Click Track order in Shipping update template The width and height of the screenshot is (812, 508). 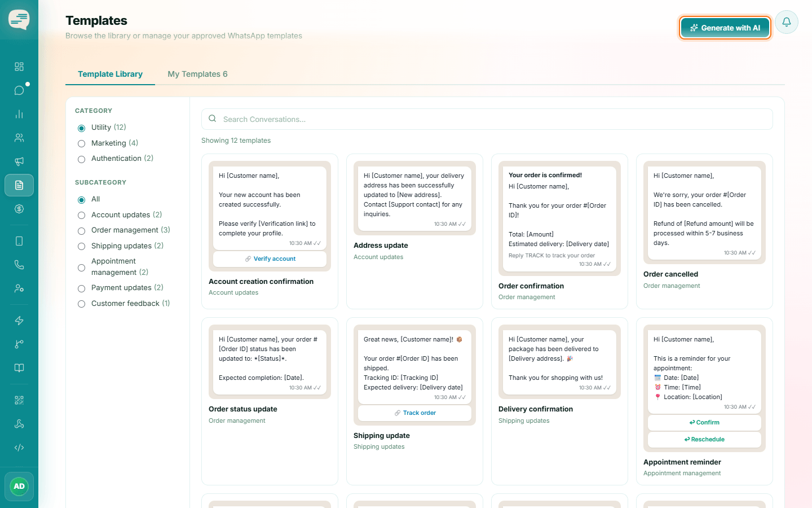point(415,413)
